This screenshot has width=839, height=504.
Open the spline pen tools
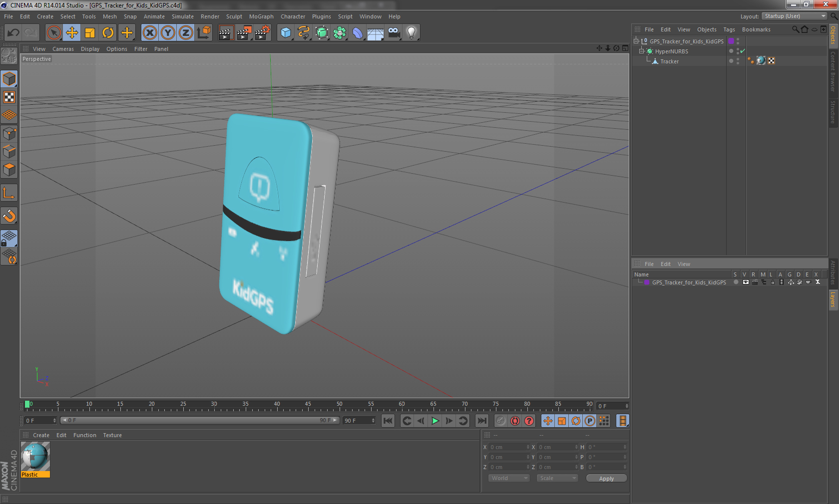click(x=304, y=33)
